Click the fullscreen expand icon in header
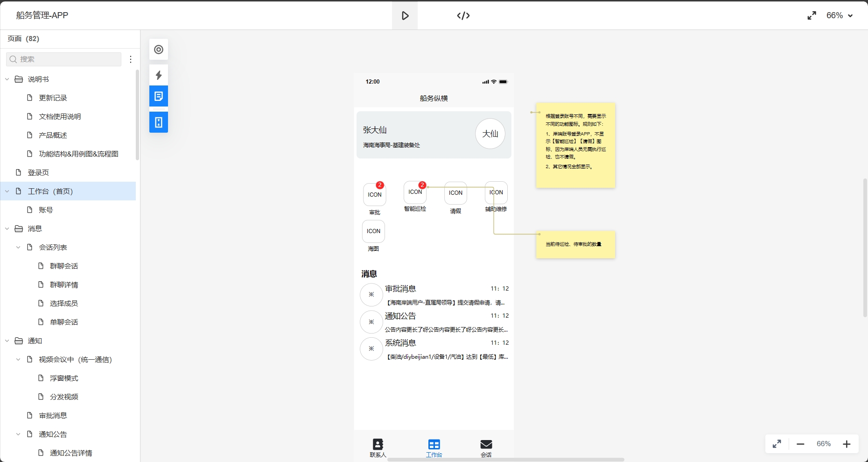Screen dimensions: 868x462 [812, 15]
